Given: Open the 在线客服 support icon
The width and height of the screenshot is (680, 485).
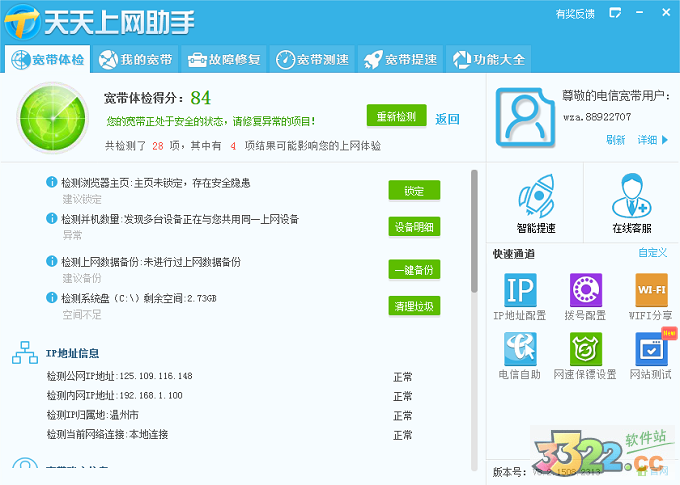Looking at the screenshot, I should point(631,198).
